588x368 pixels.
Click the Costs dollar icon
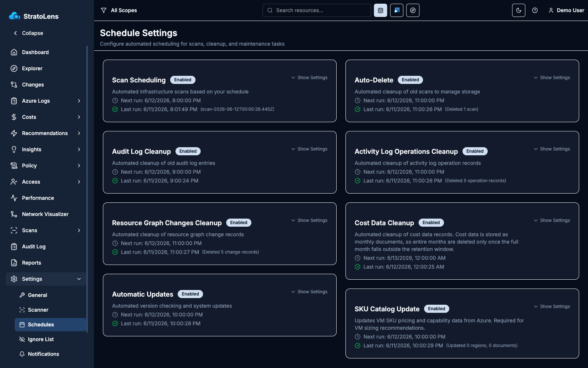[x=14, y=117]
